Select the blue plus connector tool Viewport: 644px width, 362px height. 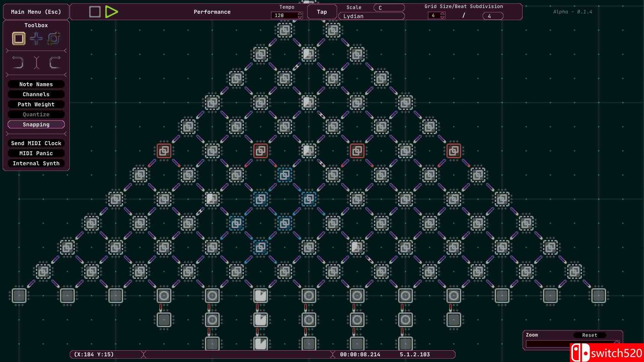pyautogui.click(x=36, y=39)
